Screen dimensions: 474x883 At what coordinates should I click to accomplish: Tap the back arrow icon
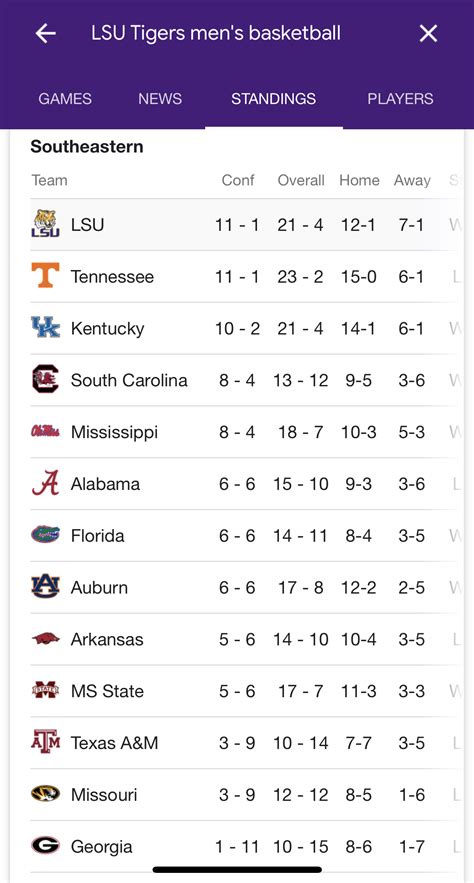[x=46, y=34]
